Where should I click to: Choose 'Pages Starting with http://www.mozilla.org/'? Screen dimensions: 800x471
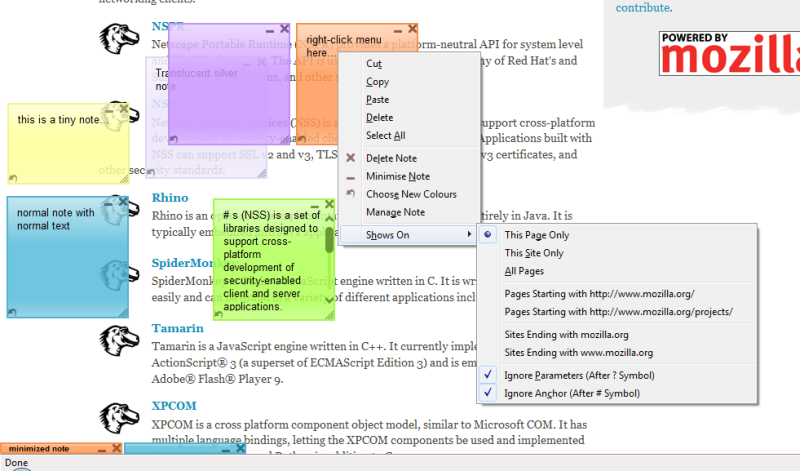[x=617, y=294]
